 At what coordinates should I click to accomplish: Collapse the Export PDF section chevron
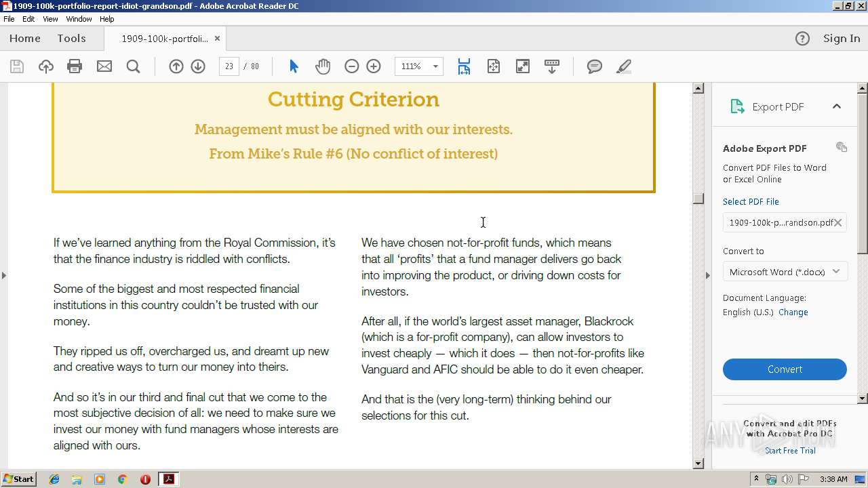pos(837,106)
